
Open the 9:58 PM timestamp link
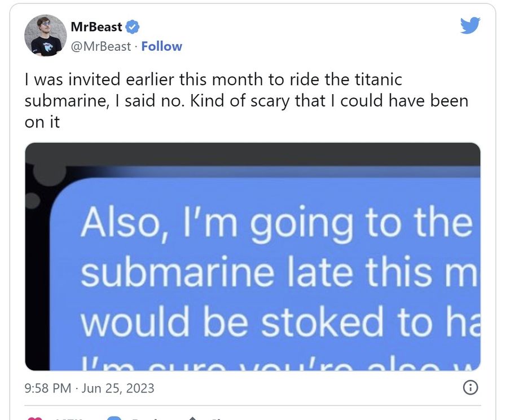pos(48,388)
